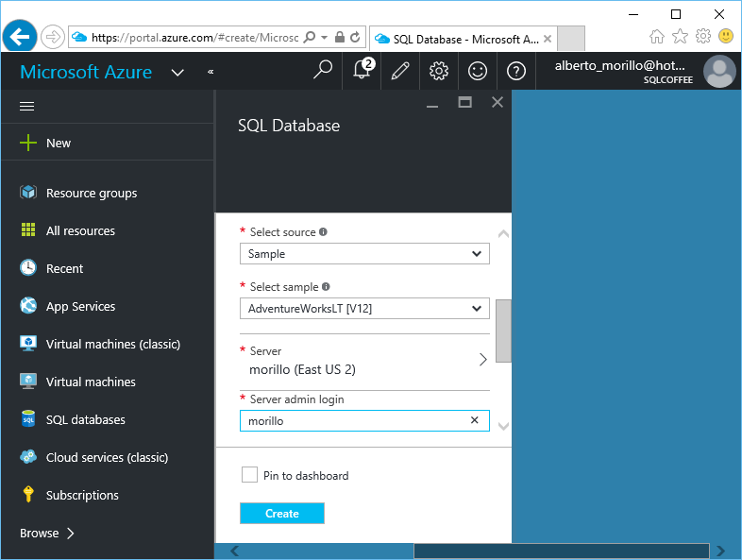
Task: Open the Azure portal search magnifier
Action: (x=323, y=71)
